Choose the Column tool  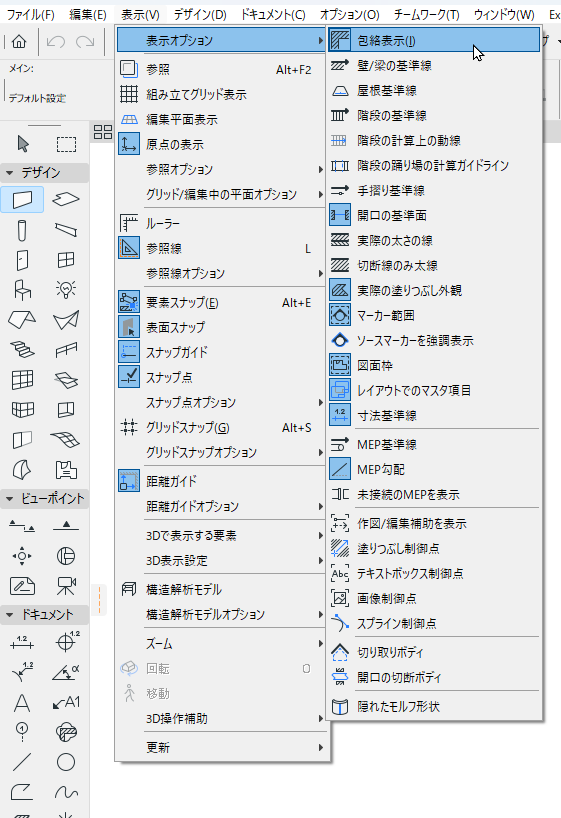click(x=22, y=230)
